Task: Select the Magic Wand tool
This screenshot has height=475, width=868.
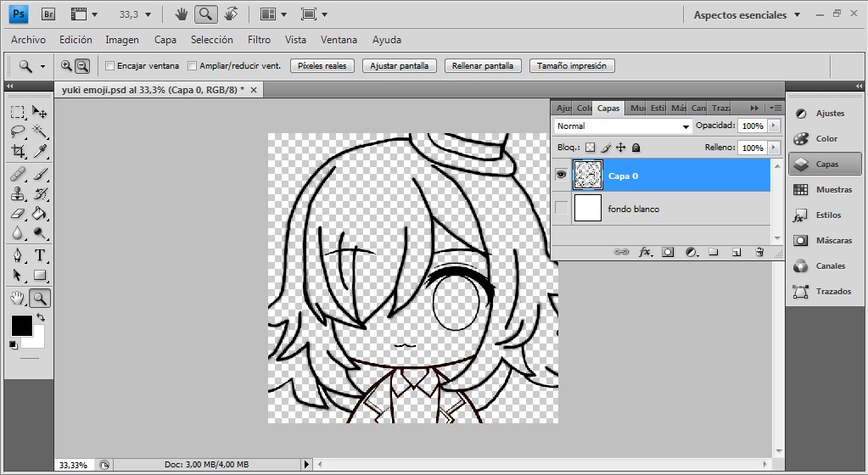Action: 39,131
